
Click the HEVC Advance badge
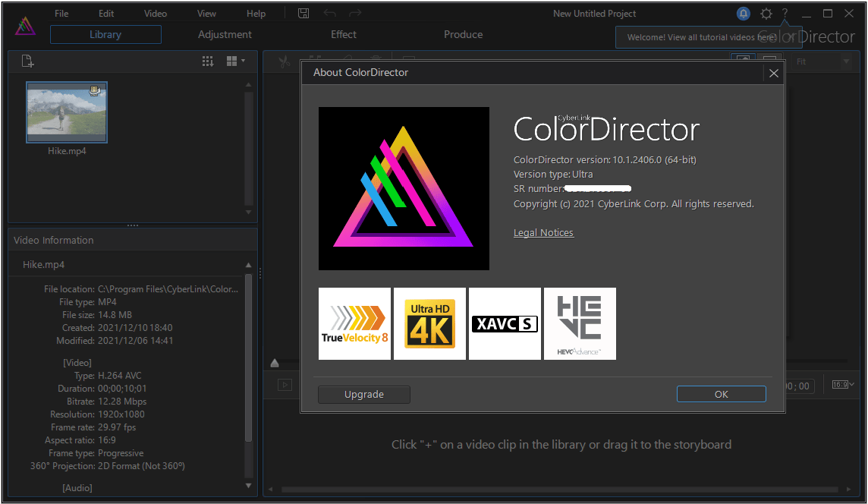tap(580, 323)
